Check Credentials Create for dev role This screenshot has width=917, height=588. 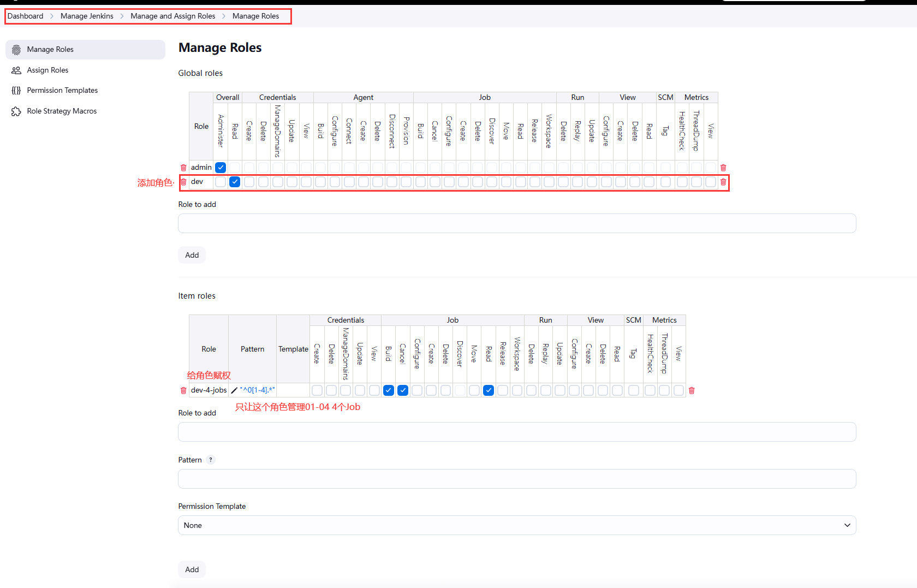pos(249,182)
